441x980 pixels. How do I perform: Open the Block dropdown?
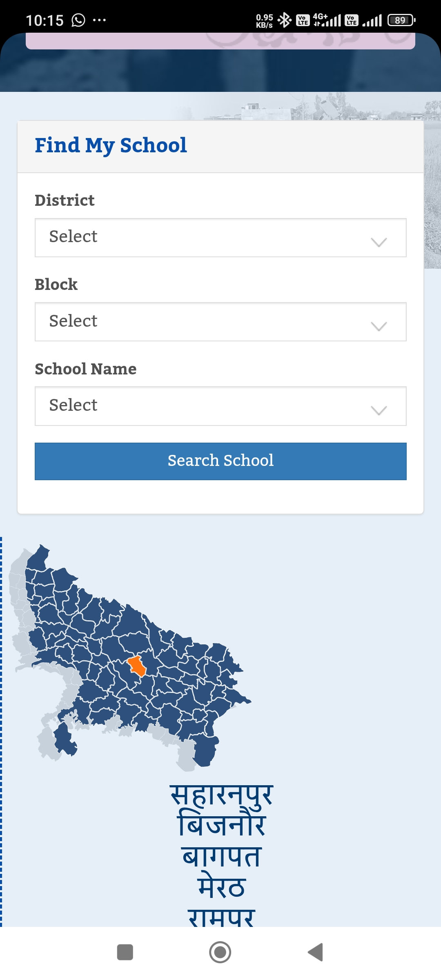tap(220, 322)
